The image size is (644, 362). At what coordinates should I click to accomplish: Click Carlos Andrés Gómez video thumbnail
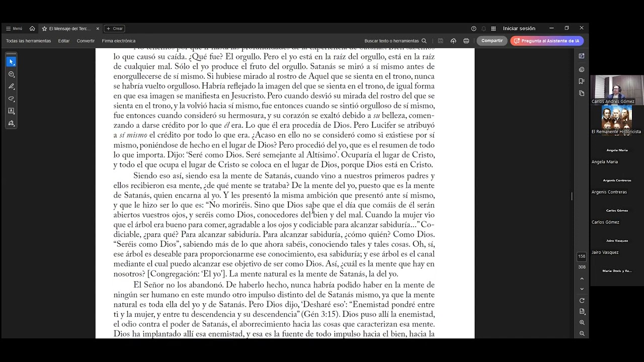(x=617, y=90)
